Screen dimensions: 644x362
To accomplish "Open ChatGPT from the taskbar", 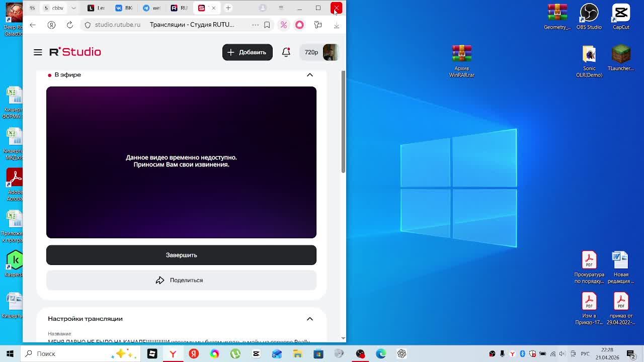I will (401, 353).
